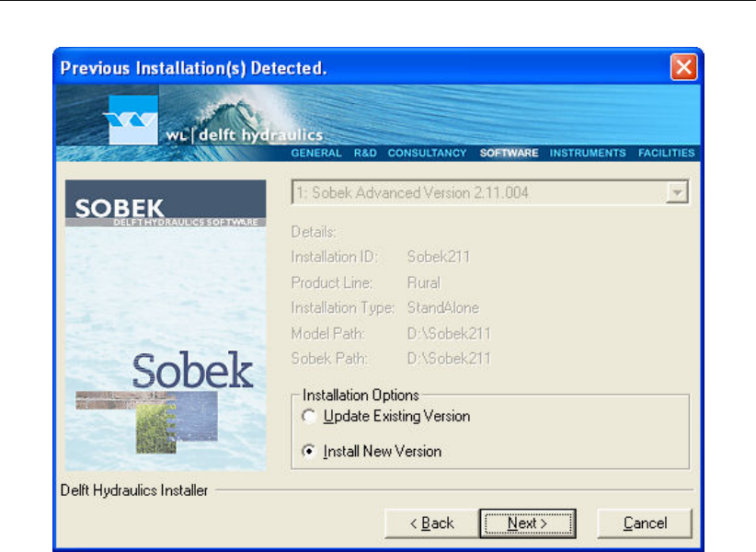The height and width of the screenshot is (552, 756).
Task: Cancel the installation
Action: [x=645, y=523]
